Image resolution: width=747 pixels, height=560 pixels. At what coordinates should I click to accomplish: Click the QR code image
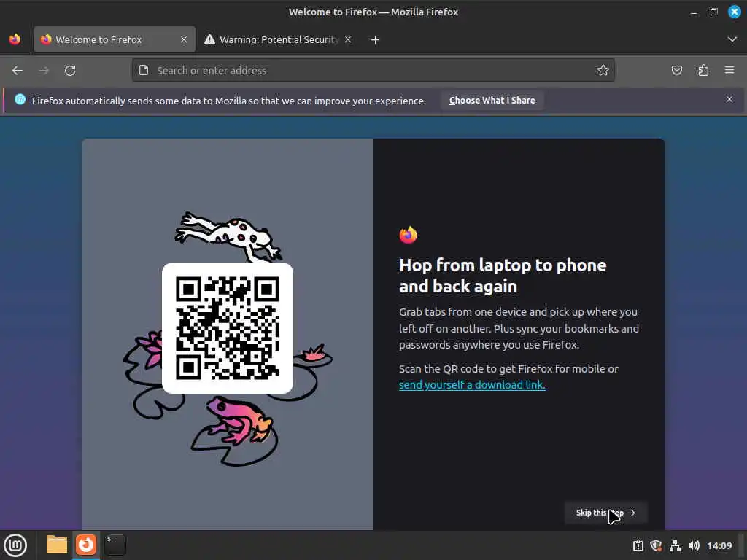pos(228,328)
